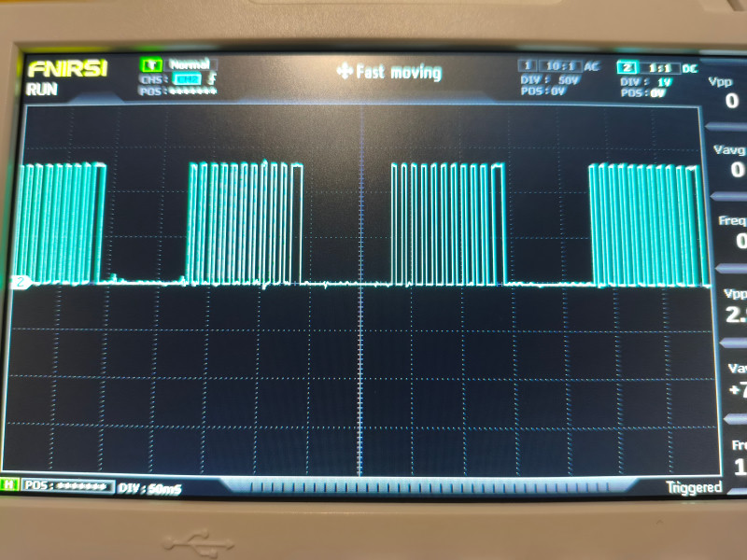Image resolution: width=747 pixels, height=560 pixels.
Task: Select the channel 1 number badge
Action: [528, 65]
